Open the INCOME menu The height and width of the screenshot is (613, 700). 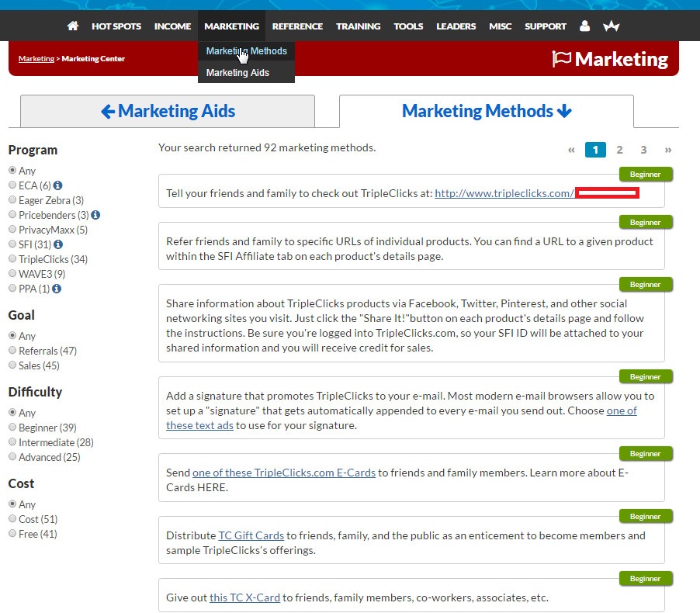tap(173, 26)
